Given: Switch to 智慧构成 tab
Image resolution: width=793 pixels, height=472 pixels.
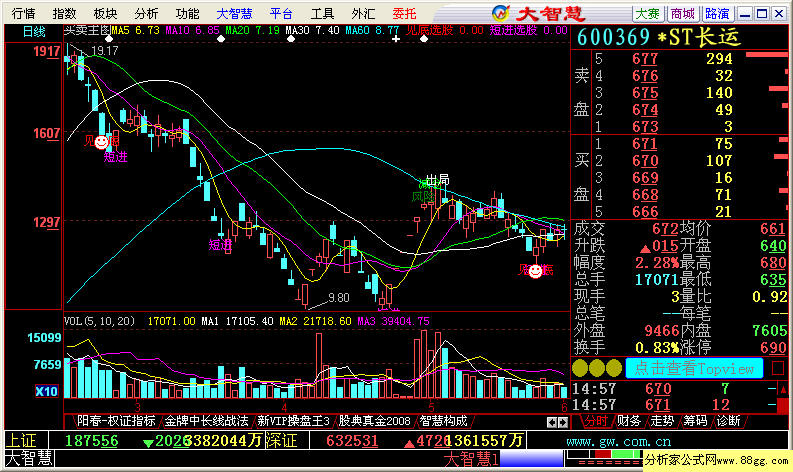Looking at the screenshot, I should click(x=443, y=421).
